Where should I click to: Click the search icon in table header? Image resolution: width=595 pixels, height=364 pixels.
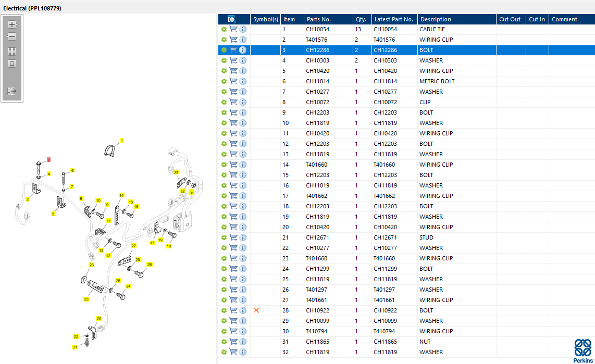[x=231, y=19]
